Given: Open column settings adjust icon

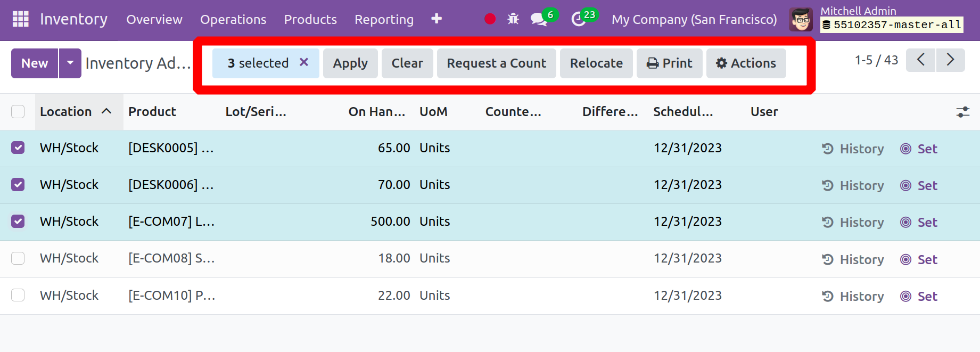Looking at the screenshot, I should point(962,112).
